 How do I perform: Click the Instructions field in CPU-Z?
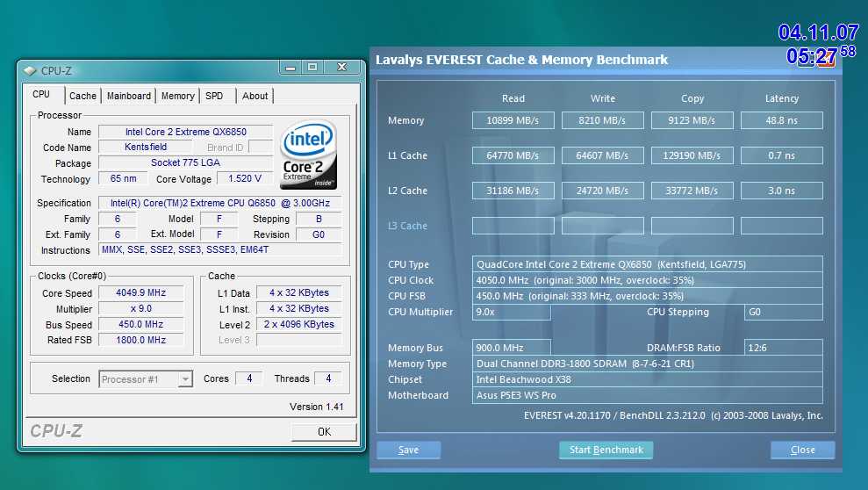pos(219,249)
